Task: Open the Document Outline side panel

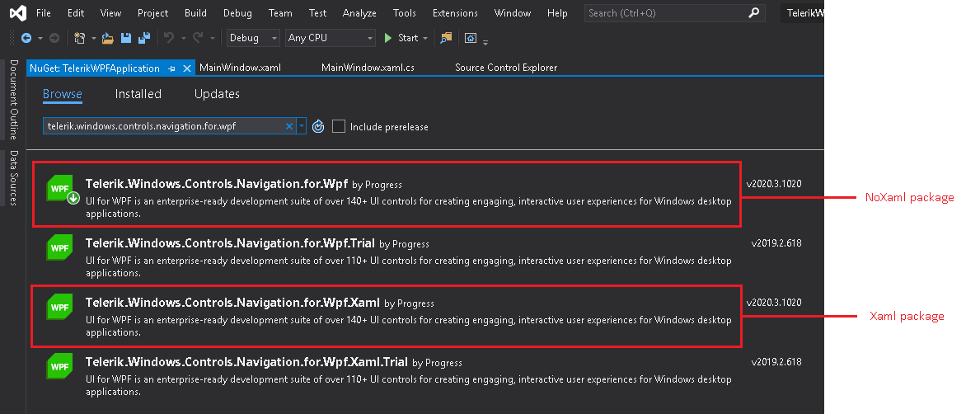Action: click(x=13, y=100)
